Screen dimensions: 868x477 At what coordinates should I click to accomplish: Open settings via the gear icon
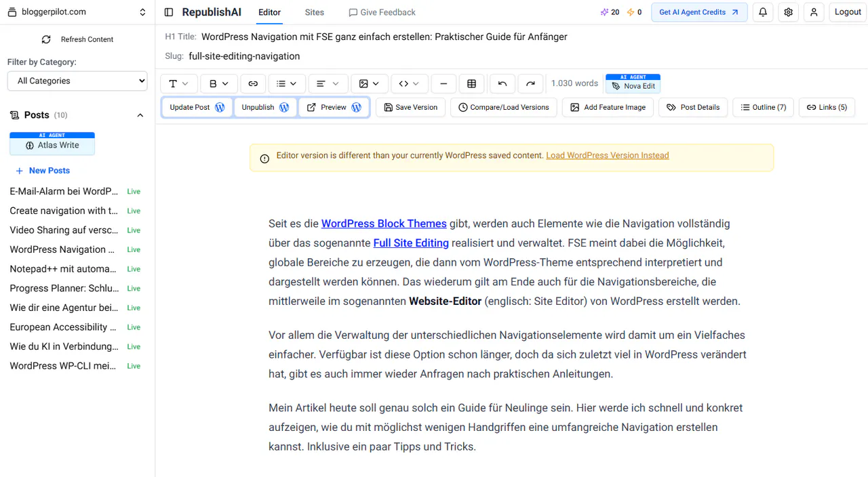point(788,12)
